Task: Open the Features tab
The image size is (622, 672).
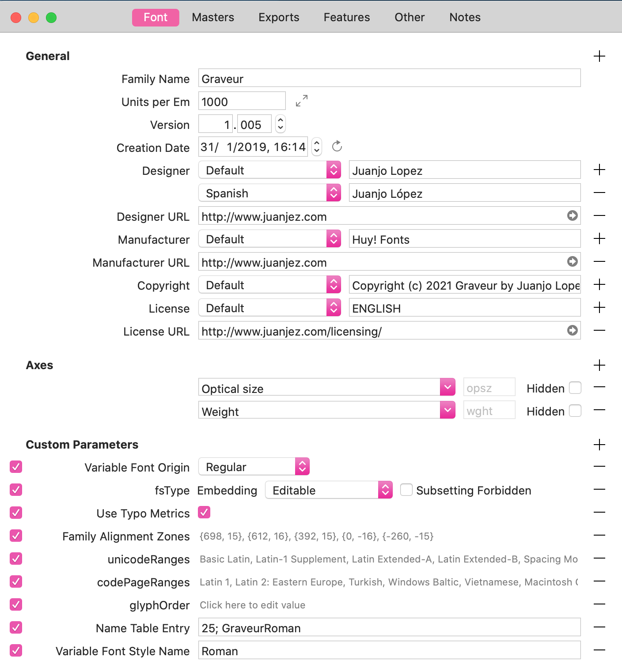Action: [347, 17]
